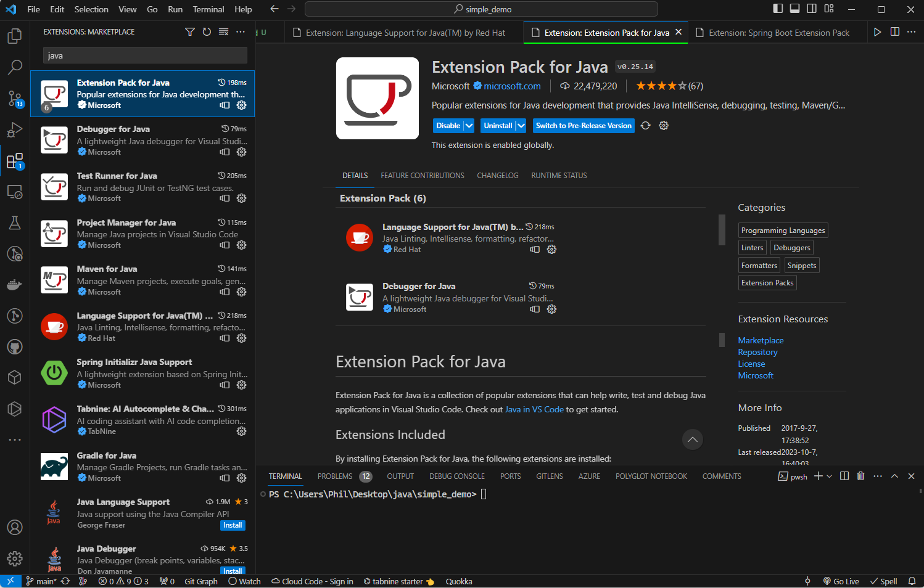Switch to Feature Contributions tab
The height and width of the screenshot is (588, 924).
423,176
